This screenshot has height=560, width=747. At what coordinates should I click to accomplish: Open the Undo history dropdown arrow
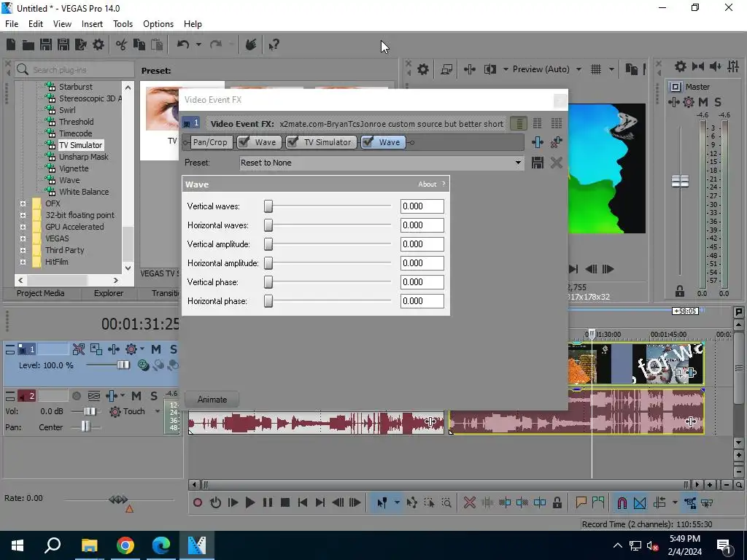[x=198, y=44]
